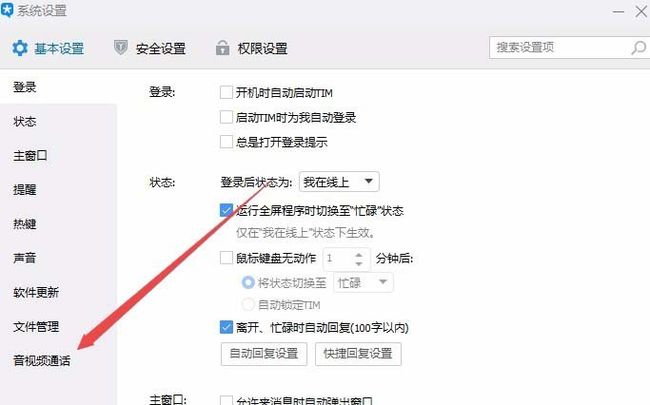Select 将状态切换至 radio button
This screenshot has height=405, width=650.
248,283
